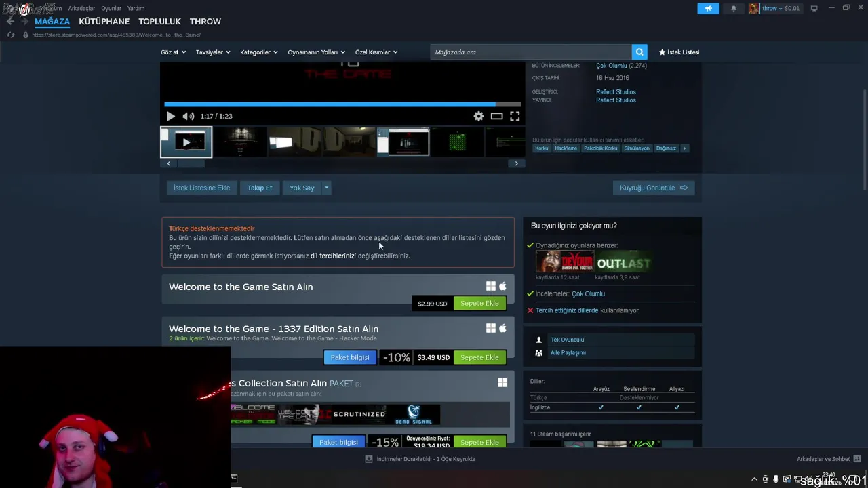The width and height of the screenshot is (868, 488).
Task: Click Apple icon on 1337 Edition row
Action: [502, 328]
